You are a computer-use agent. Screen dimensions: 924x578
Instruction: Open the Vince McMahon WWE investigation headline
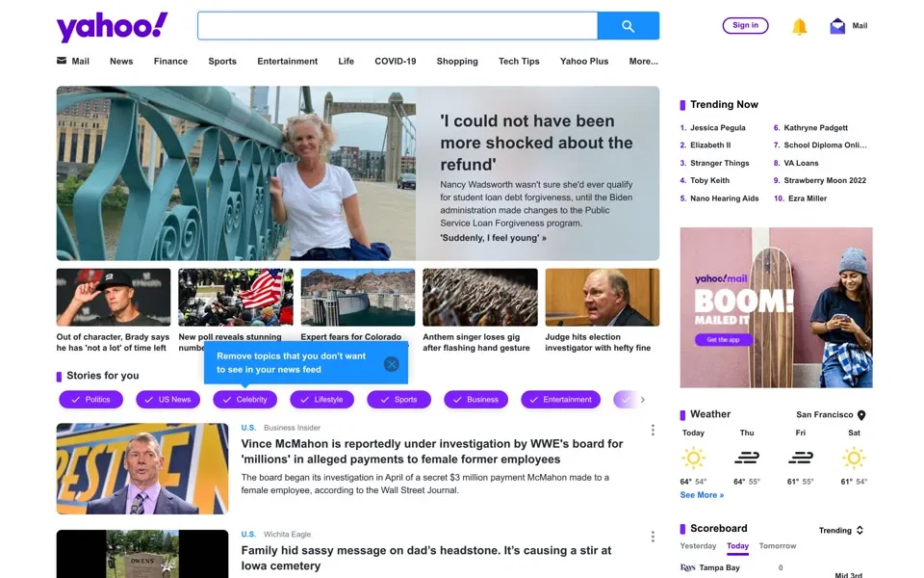(x=432, y=451)
